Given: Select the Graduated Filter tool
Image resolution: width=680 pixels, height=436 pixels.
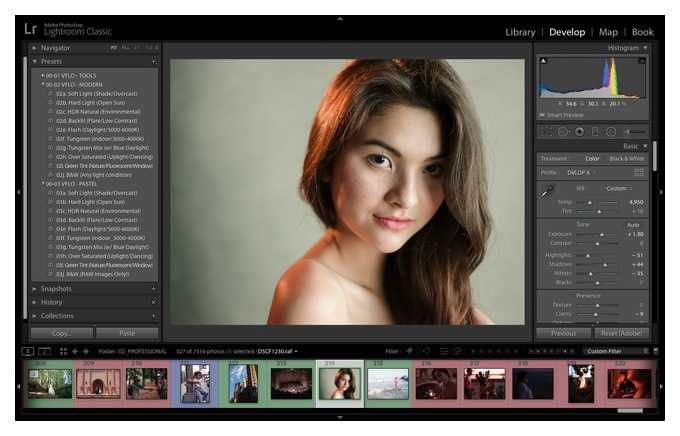Looking at the screenshot, I should click(x=595, y=132).
